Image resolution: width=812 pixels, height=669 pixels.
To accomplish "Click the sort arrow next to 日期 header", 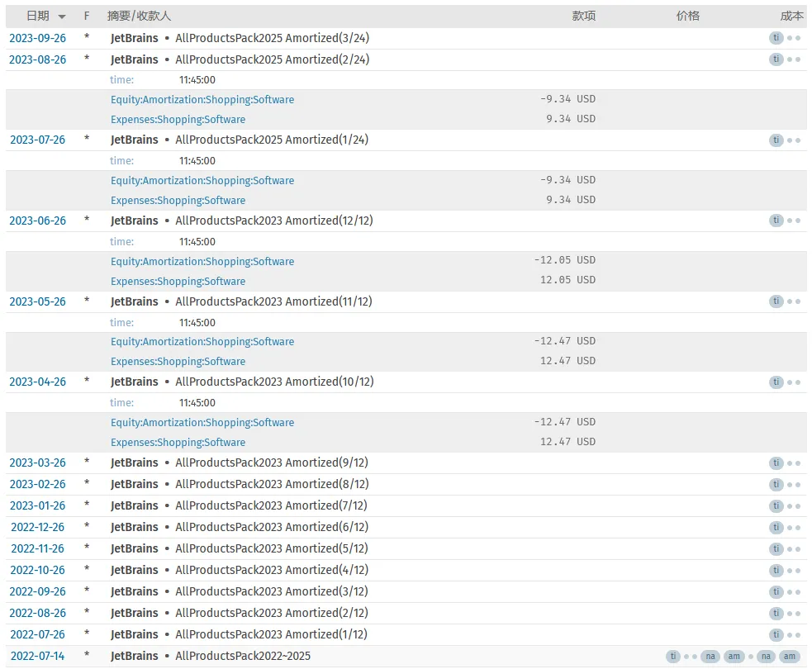I will point(62,17).
